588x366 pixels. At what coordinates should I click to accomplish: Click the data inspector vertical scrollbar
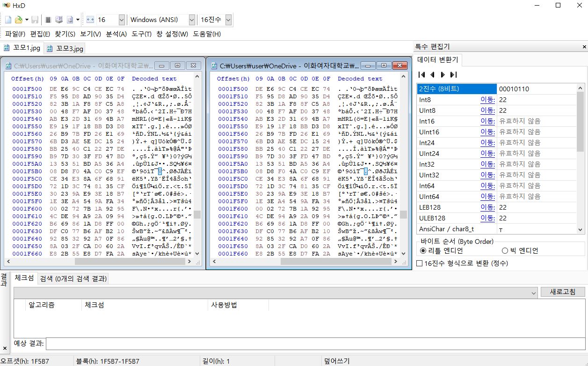click(x=581, y=159)
